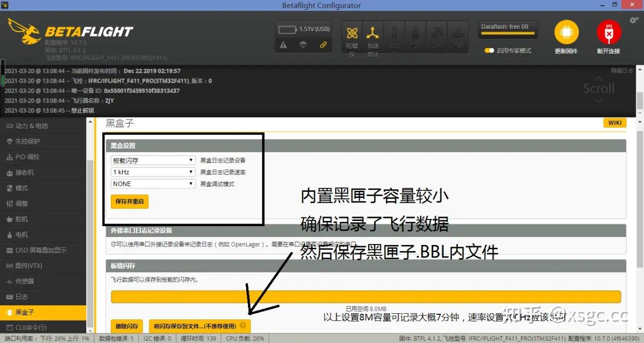
Task: Click the help question mark beside flash save button
Action: [243, 326]
